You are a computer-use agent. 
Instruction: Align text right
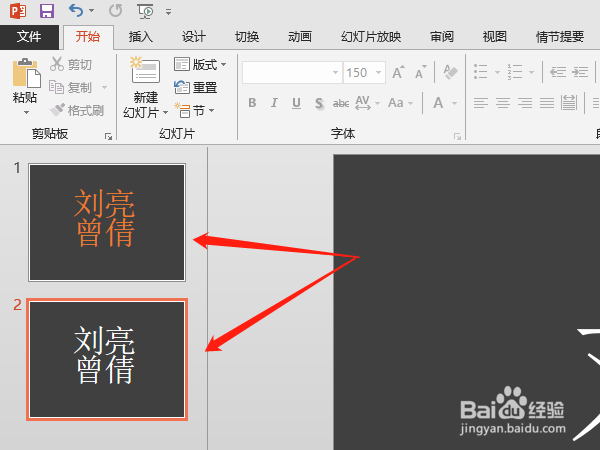point(525,103)
